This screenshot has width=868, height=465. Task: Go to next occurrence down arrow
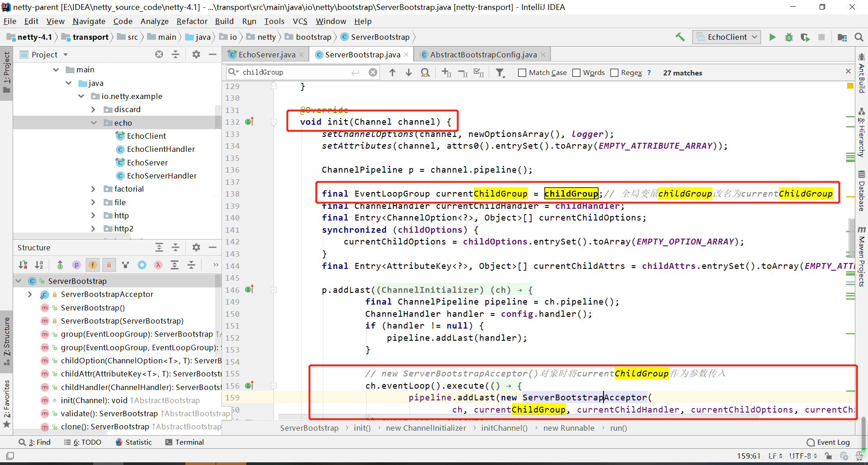click(409, 72)
